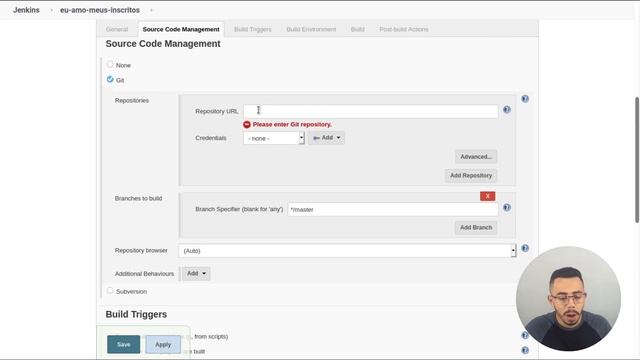Click the 'Please enter Git repository.' error text
Image resolution: width=640 pixels, height=360 pixels.
coord(292,124)
